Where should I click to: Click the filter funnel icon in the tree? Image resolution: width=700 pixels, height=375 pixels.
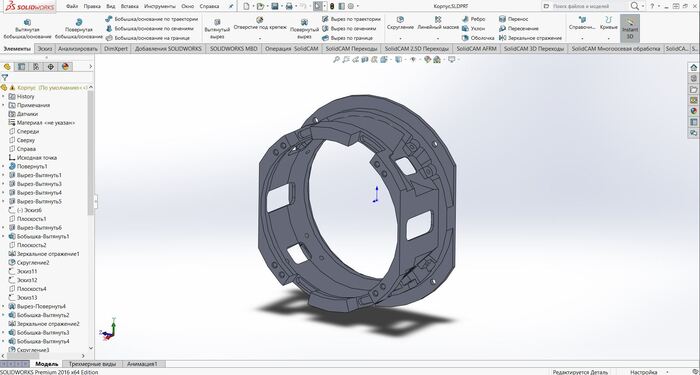pyautogui.click(x=4, y=78)
